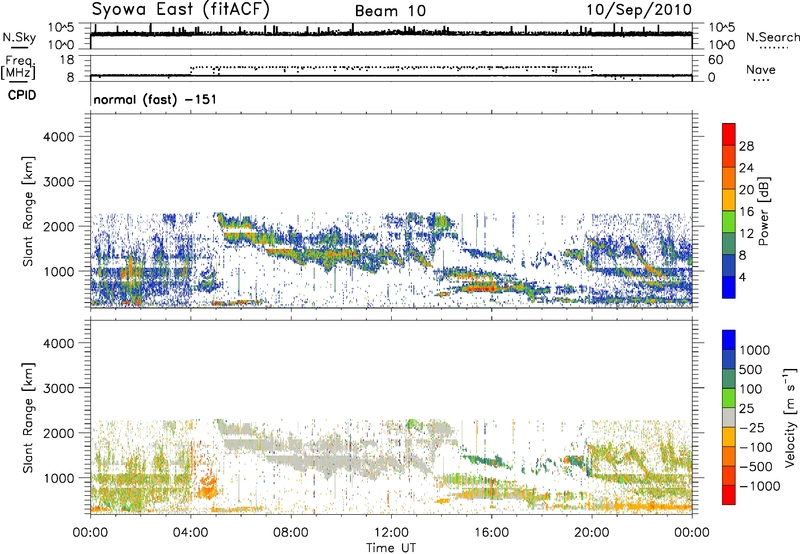The height and width of the screenshot is (554, 800).
Task: Select the orange 20–24 dB Power colorbar segment
Action: [729, 178]
